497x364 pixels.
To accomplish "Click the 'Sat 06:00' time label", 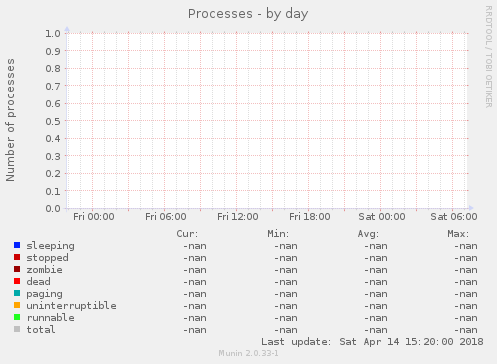I will click(454, 217).
